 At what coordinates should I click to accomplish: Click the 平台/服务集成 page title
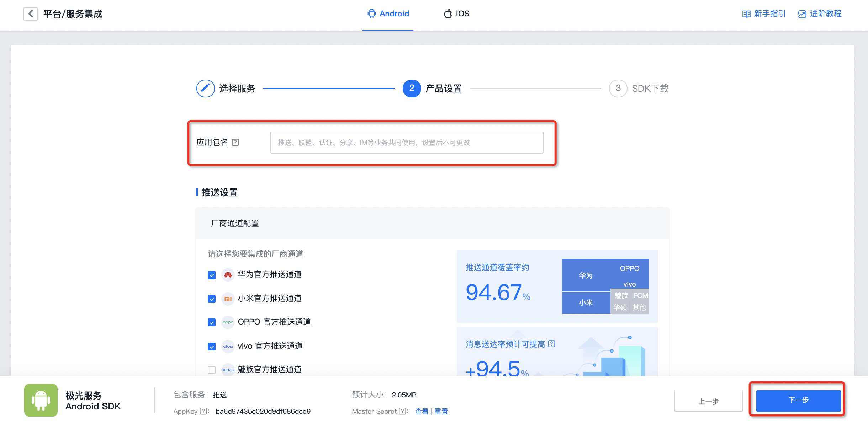point(73,14)
